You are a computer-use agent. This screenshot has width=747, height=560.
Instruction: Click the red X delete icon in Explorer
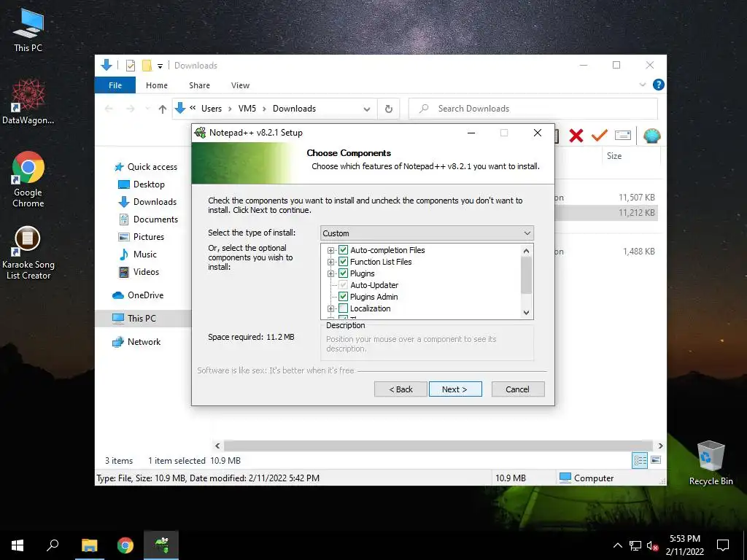pos(576,136)
